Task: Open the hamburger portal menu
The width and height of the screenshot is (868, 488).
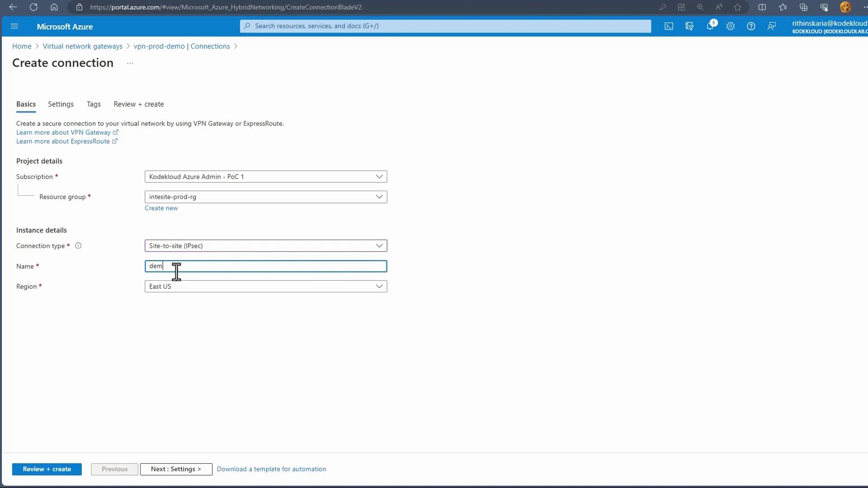Action: (14, 26)
